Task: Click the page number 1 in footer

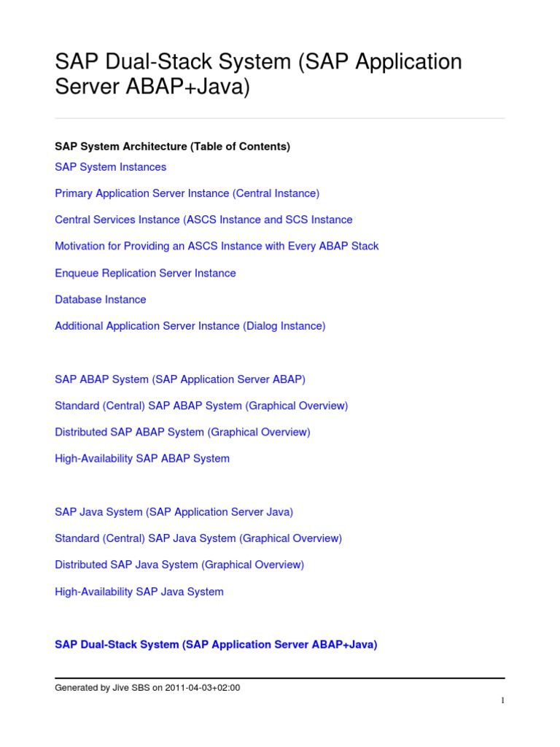Action: [502, 701]
